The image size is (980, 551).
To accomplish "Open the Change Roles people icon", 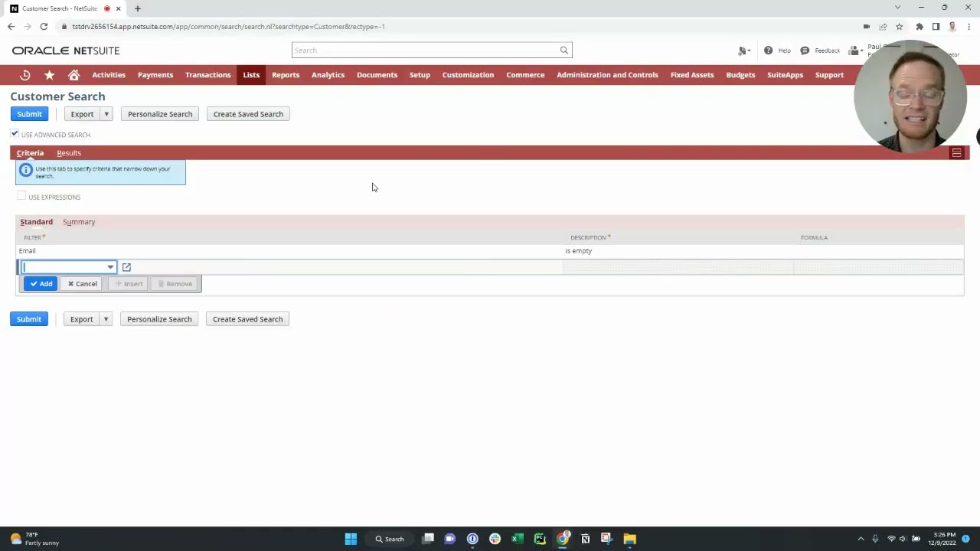I will (854, 51).
